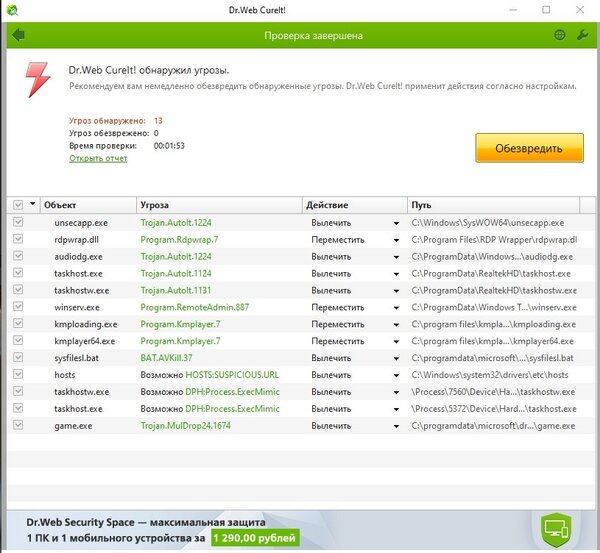This screenshot has width=600, height=553.
Task: Click Dr.Web Security Space banner headline
Action: click(146, 522)
